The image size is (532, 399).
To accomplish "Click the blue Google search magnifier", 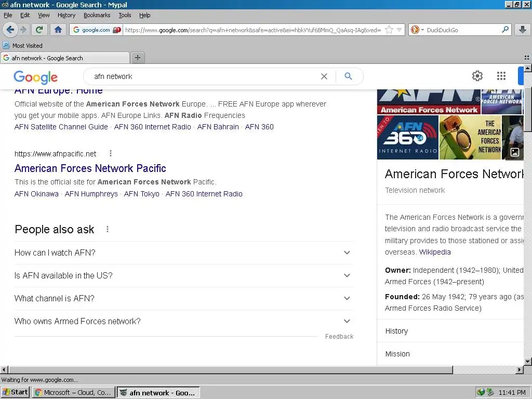I will click(348, 76).
